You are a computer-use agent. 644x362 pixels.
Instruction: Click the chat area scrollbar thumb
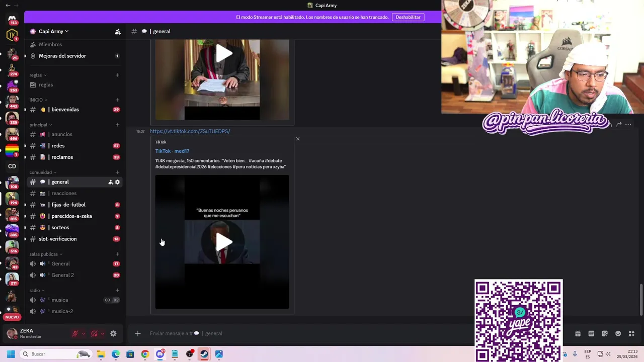pyautogui.click(x=640, y=300)
